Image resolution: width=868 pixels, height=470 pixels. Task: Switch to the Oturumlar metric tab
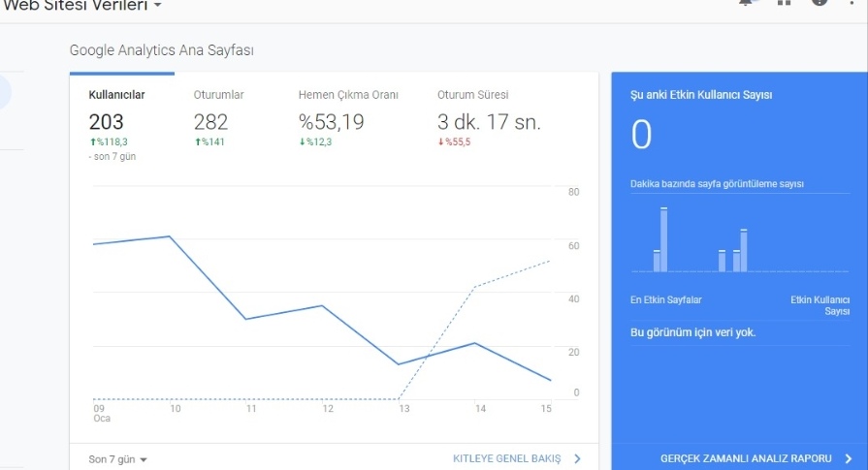point(218,95)
